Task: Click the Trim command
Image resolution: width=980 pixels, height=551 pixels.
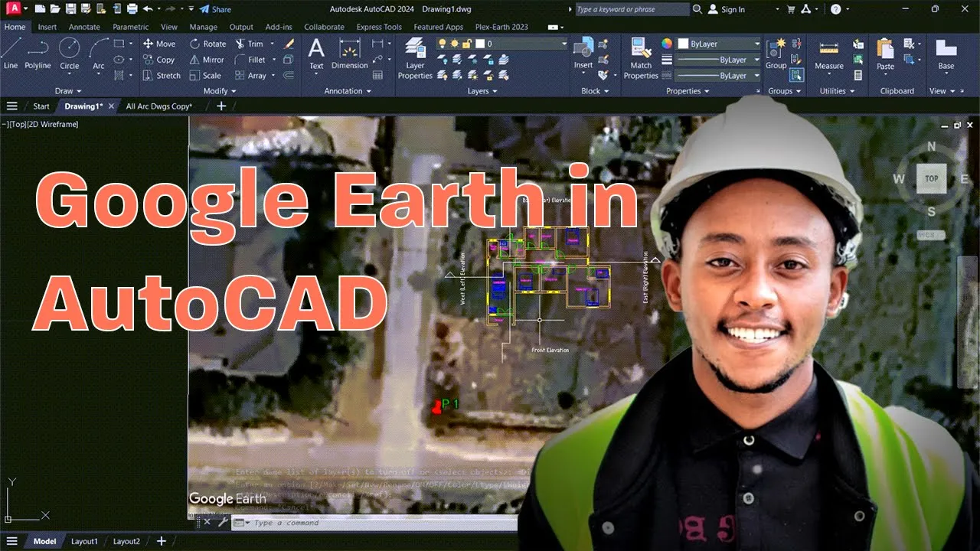Action: [x=250, y=44]
